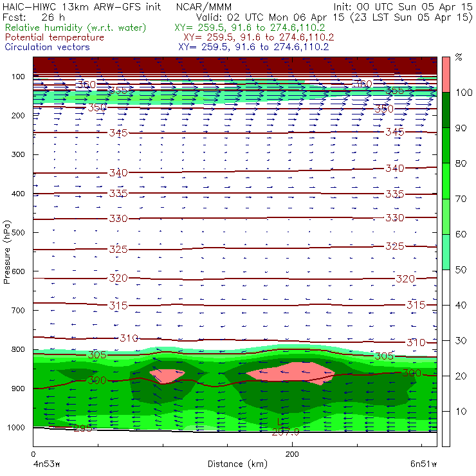Click the 'Init: 00 UTC Sun 05 Apr 15' text
The height and width of the screenshot is (476, 476).
(x=403, y=6)
